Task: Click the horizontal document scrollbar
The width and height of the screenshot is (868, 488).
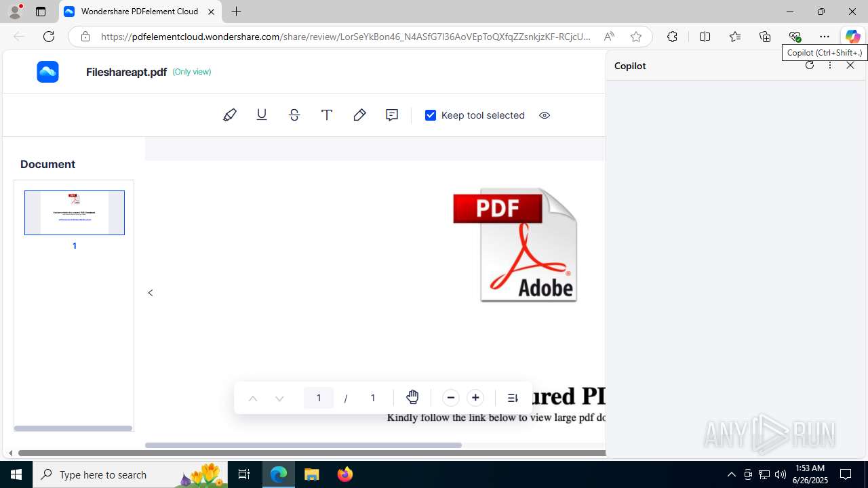Action: coord(303,445)
